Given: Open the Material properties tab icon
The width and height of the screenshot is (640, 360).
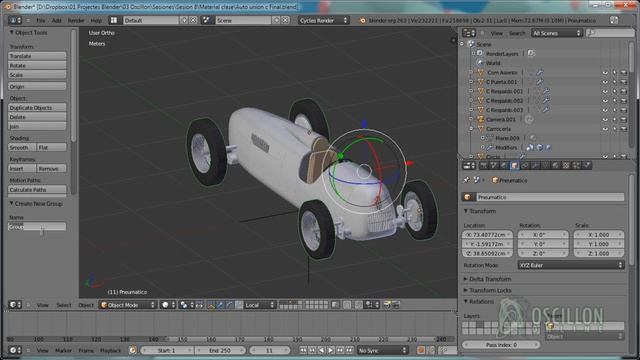Looking at the screenshot, I should click(x=556, y=165).
